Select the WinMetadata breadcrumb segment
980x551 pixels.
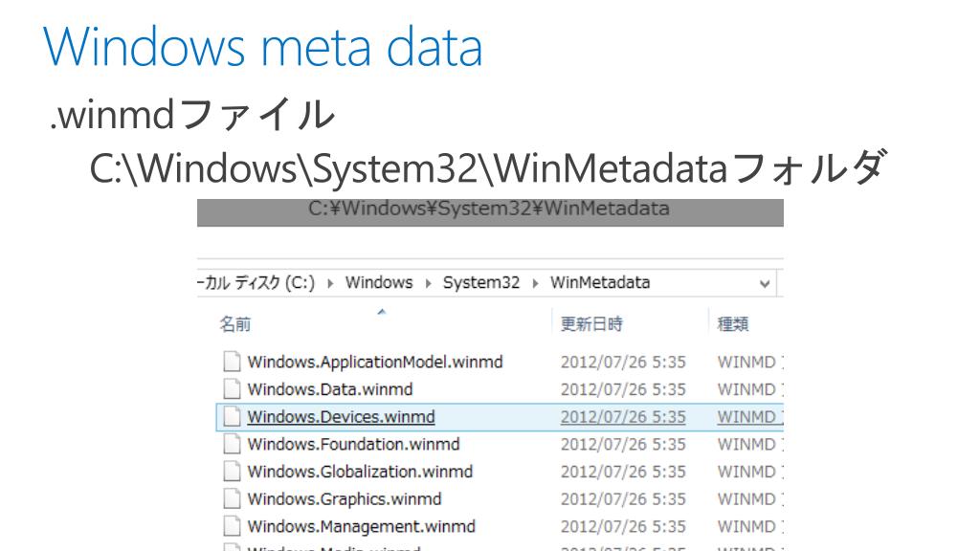pyautogui.click(x=600, y=283)
